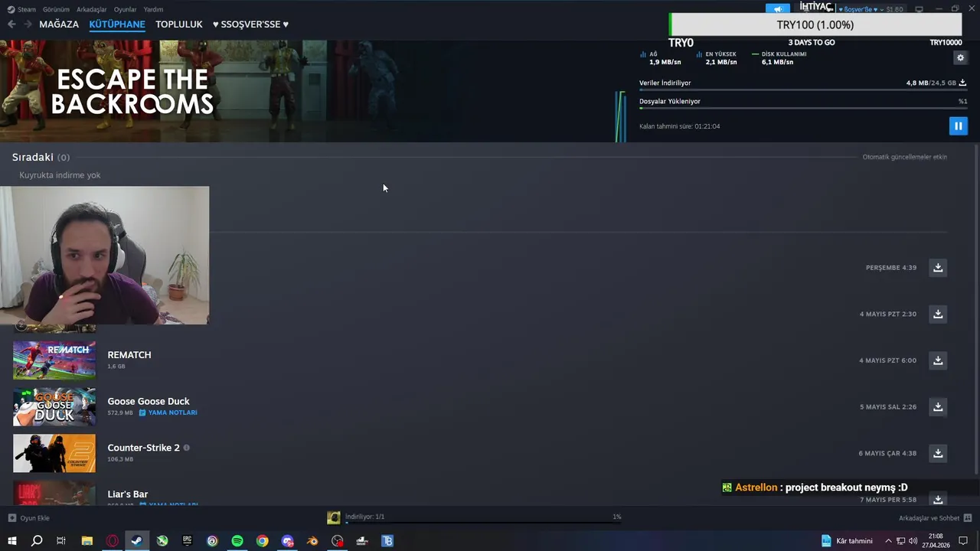Click Oyun Ekle button
980x551 pixels.
(29, 518)
